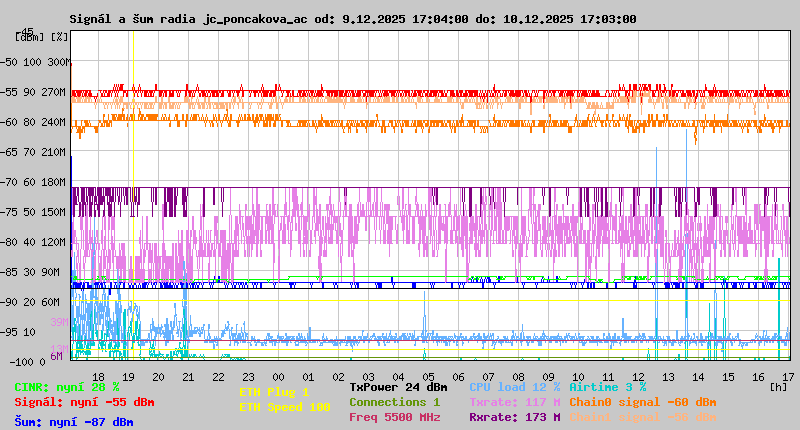Click the 'Airtime 3 %' legend label
This screenshot has height=430, width=800.
608,387
